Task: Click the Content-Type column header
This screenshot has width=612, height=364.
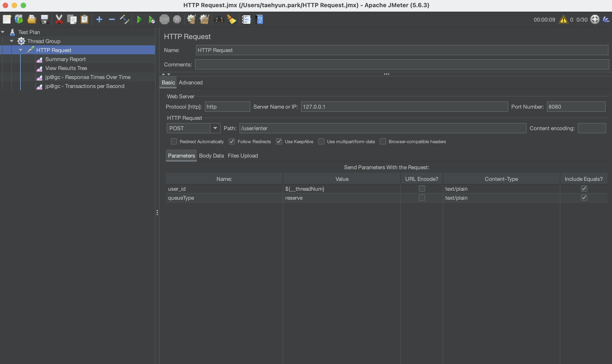Action: (x=501, y=179)
